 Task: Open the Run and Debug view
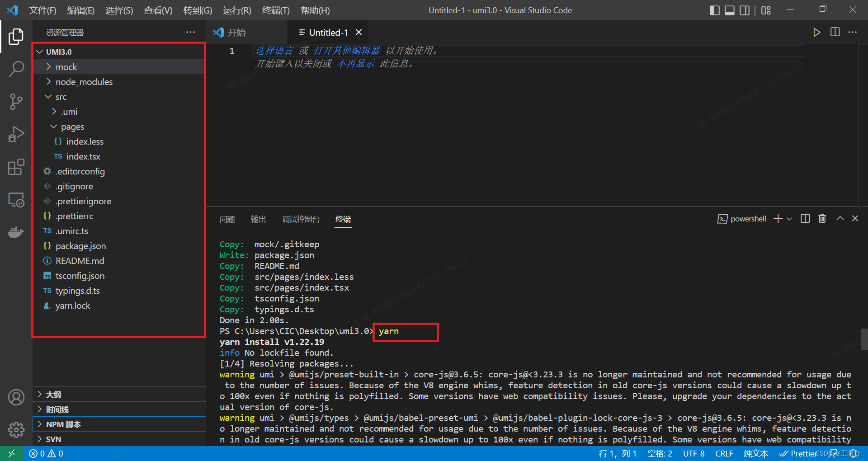(x=16, y=134)
